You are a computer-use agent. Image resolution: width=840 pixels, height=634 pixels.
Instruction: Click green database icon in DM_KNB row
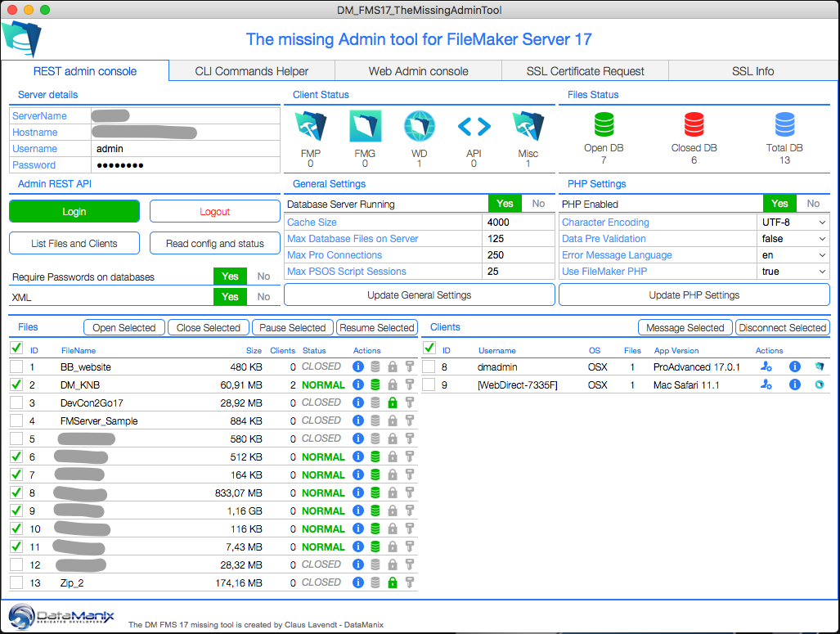point(375,384)
